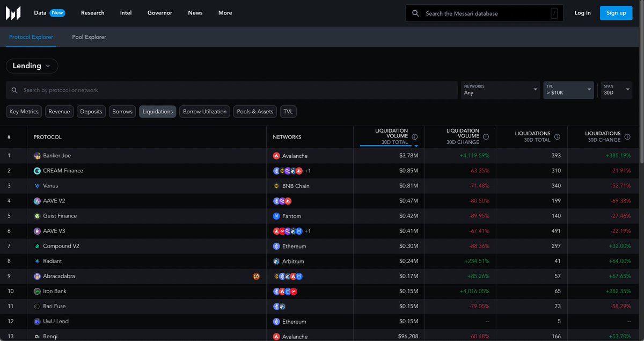Click the Radiant protocol icon
This screenshot has height=341, width=644.
click(x=37, y=261)
